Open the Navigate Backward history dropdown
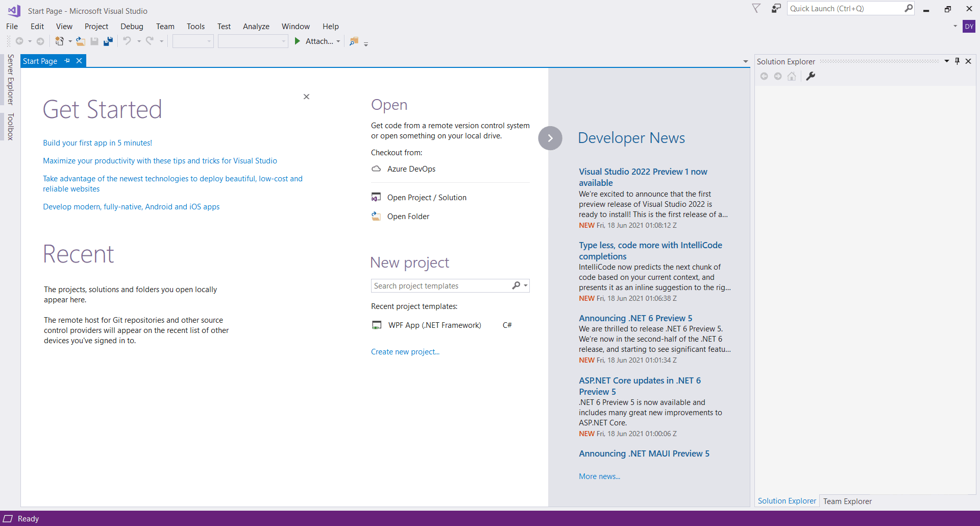980x526 pixels. click(x=30, y=41)
